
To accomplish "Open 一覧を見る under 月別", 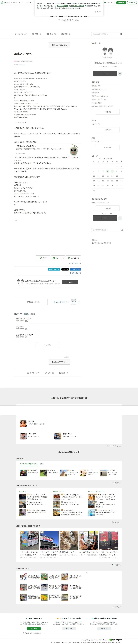I will click(x=108, y=147).
